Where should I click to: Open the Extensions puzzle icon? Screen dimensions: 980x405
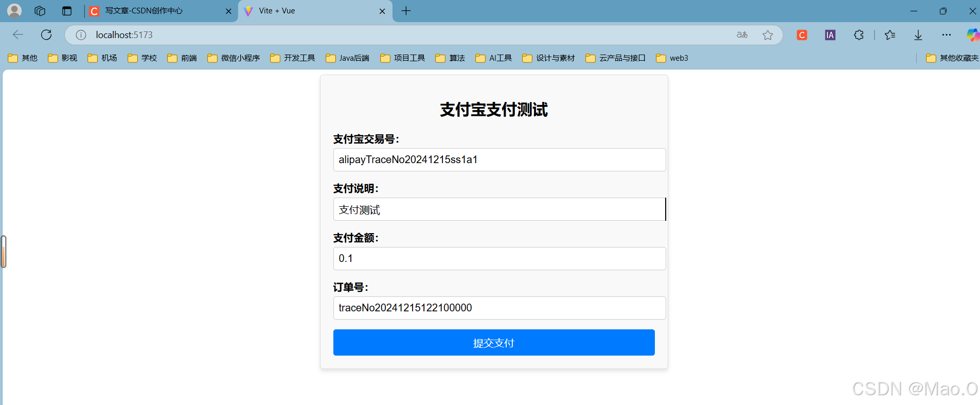pyautogui.click(x=859, y=35)
